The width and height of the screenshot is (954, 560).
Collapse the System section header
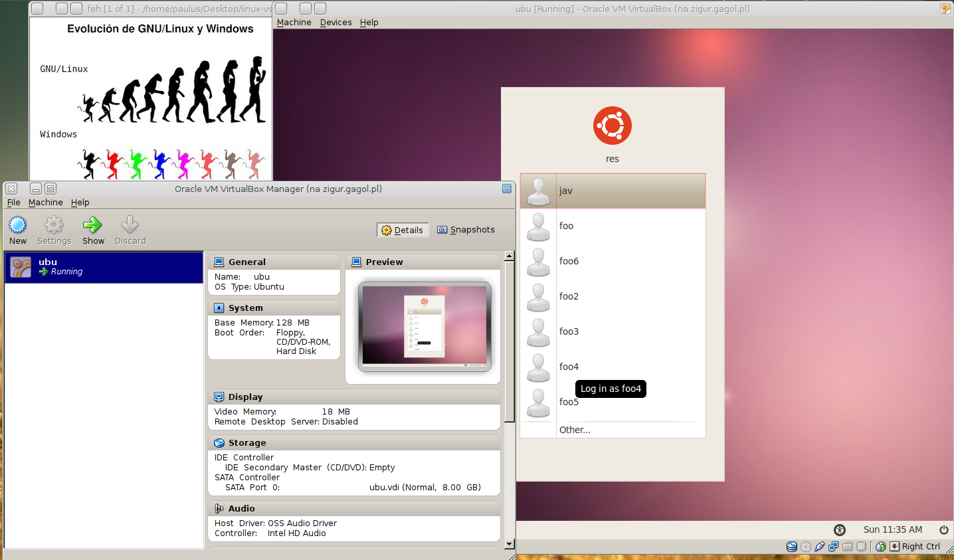246,308
